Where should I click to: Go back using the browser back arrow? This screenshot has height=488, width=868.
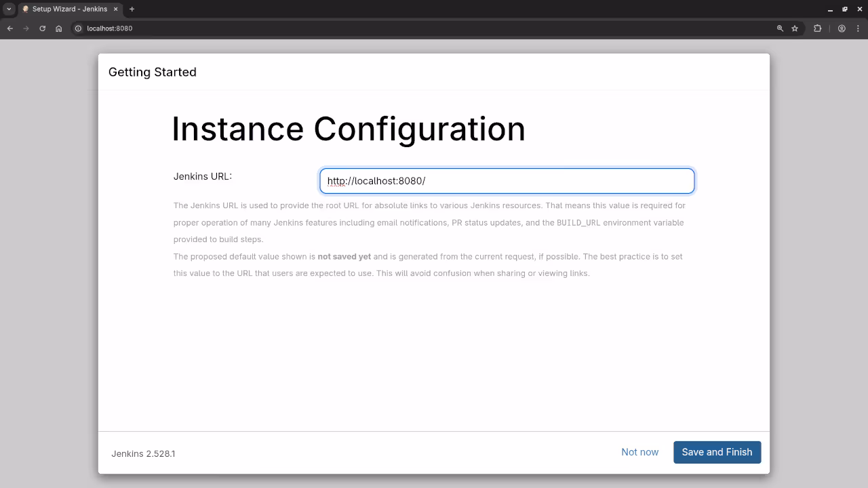coord(10,28)
